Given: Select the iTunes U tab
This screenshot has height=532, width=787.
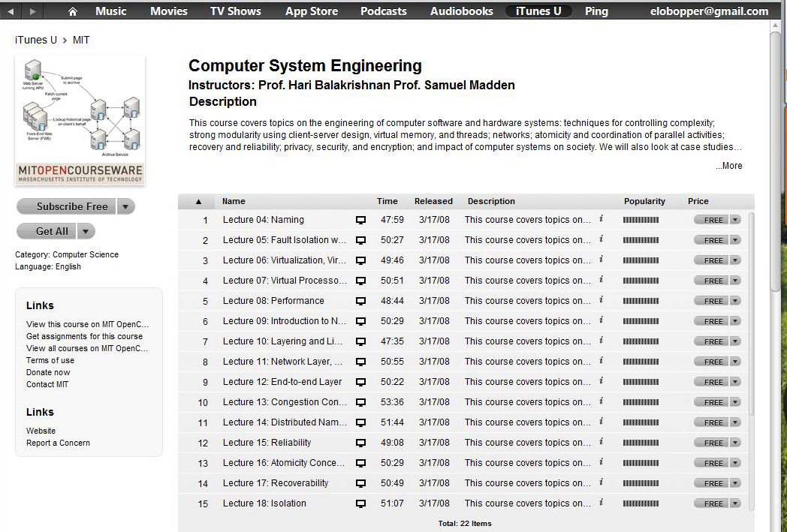Looking at the screenshot, I should click(538, 11).
